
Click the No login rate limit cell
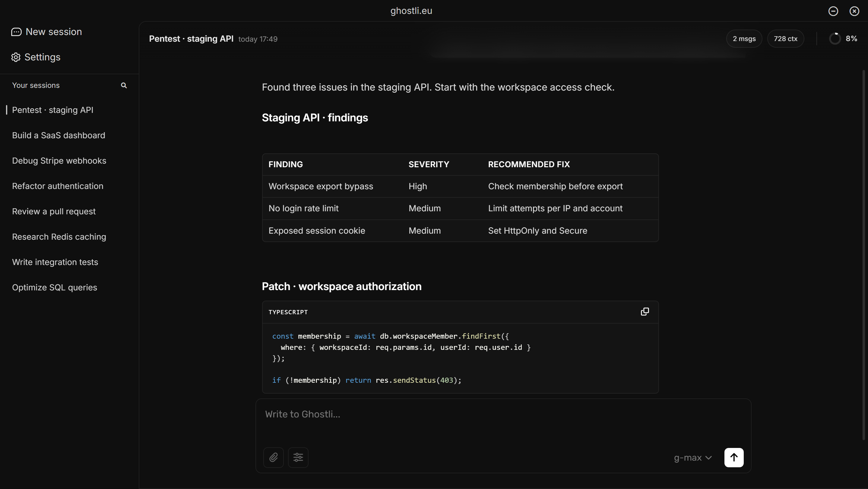[304, 208]
